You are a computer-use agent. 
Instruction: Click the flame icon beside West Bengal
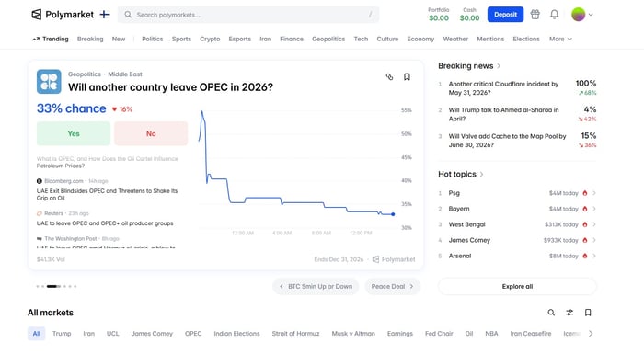coord(585,224)
